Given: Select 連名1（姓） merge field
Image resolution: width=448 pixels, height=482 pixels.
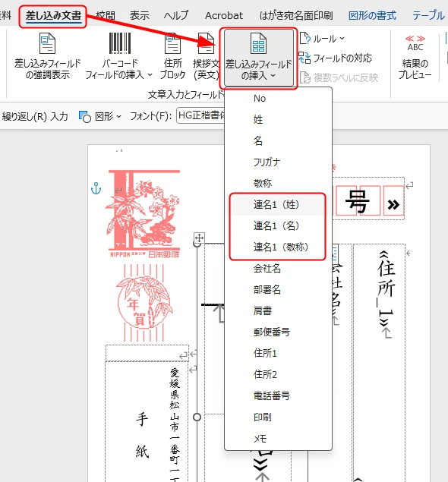Looking at the screenshot, I should (278, 204).
